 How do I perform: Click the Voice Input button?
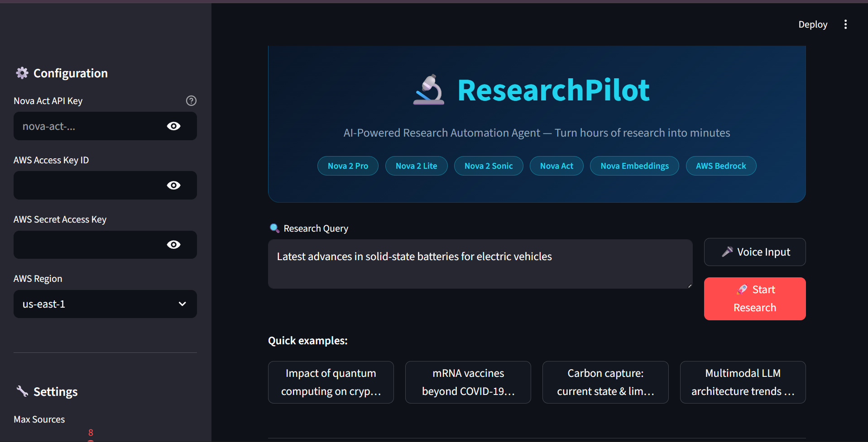tap(755, 252)
